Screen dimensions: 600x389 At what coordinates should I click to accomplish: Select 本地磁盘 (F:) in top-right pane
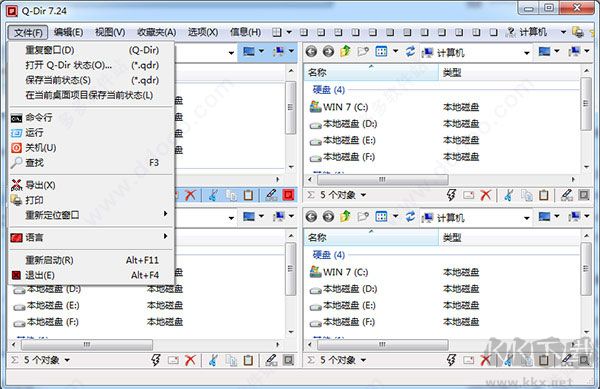[x=342, y=157]
